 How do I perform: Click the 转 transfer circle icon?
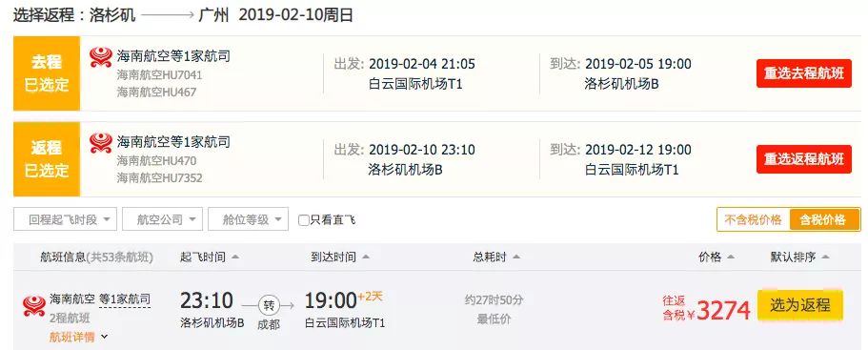(x=269, y=305)
